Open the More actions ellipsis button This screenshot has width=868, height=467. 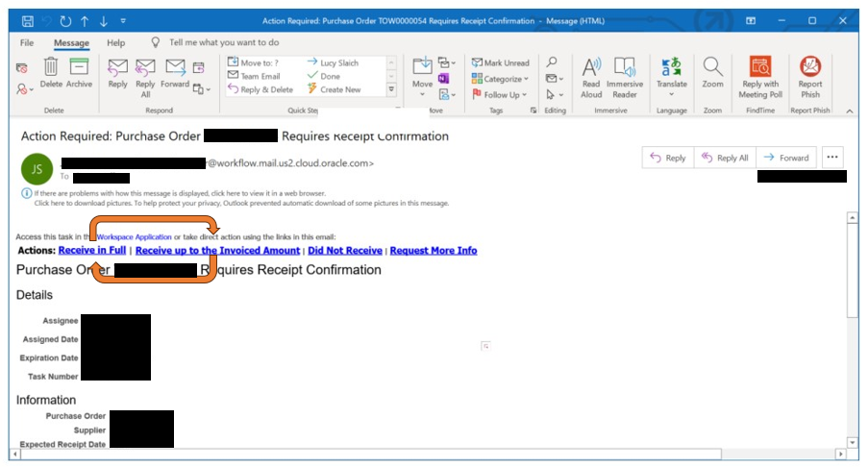832,158
